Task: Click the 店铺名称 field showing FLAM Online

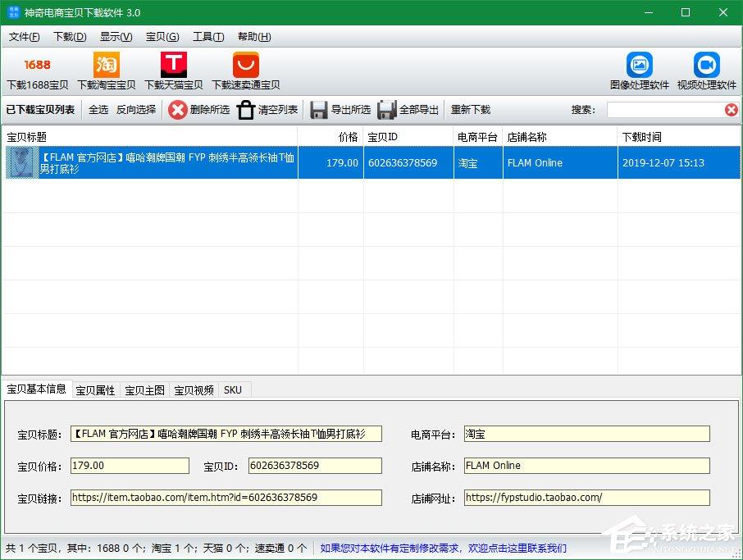Action: click(587, 466)
